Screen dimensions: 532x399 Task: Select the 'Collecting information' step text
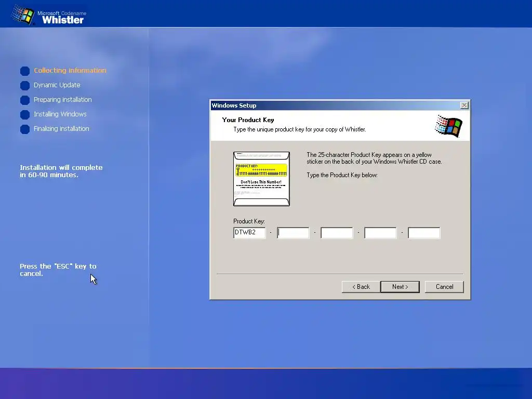pyautogui.click(x=70, y=70)
